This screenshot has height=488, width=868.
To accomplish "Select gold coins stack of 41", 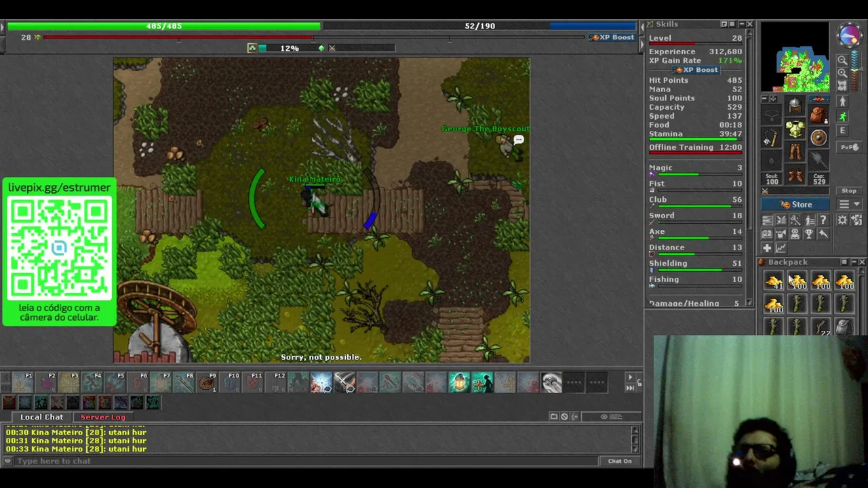I will (773, 281).
